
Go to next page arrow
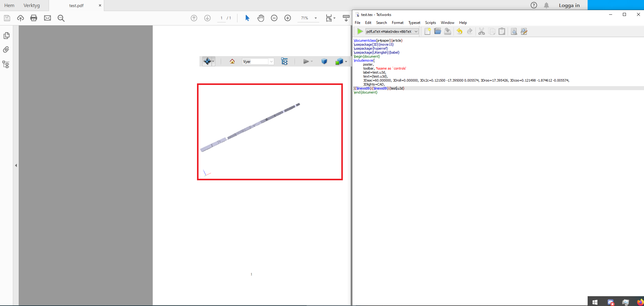pos(207,18)
